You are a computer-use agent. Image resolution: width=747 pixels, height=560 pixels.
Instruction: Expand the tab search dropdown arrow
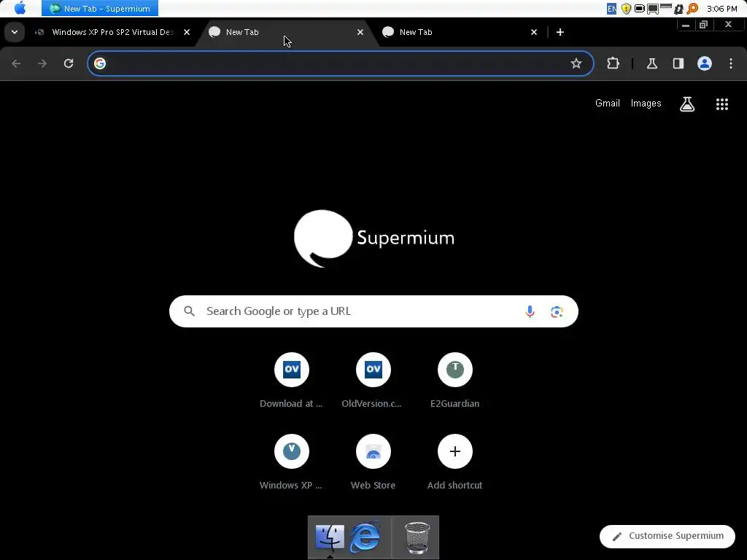point(15,32)
